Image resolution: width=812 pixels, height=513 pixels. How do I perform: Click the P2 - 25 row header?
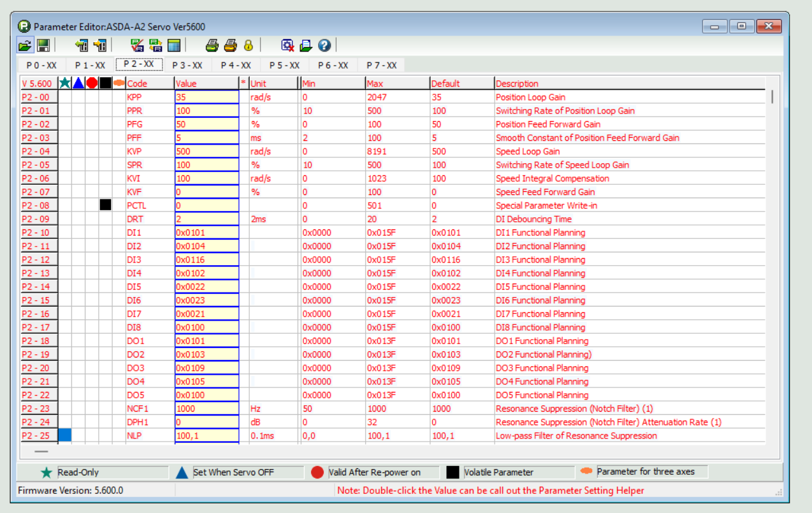[38, 436]
